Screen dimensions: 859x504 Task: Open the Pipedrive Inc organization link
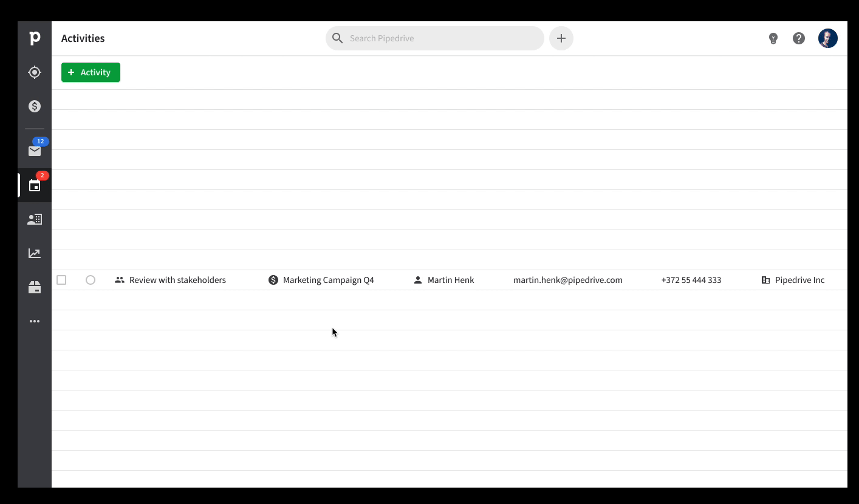pyautogui.click(x=800, y=280)
